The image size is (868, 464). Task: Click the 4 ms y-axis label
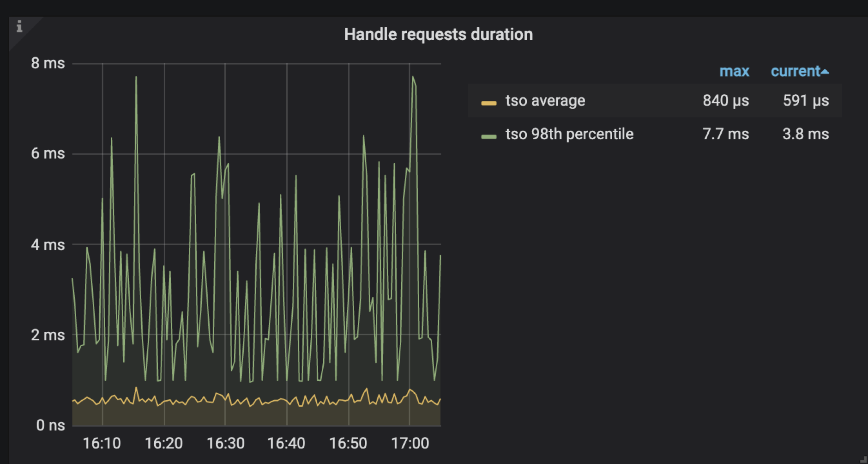click(48, 244)
